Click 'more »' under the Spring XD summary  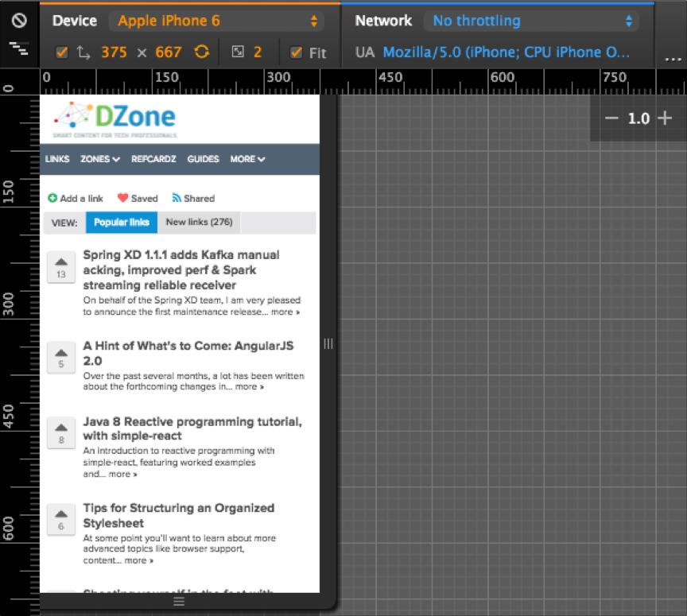(285, 312)
